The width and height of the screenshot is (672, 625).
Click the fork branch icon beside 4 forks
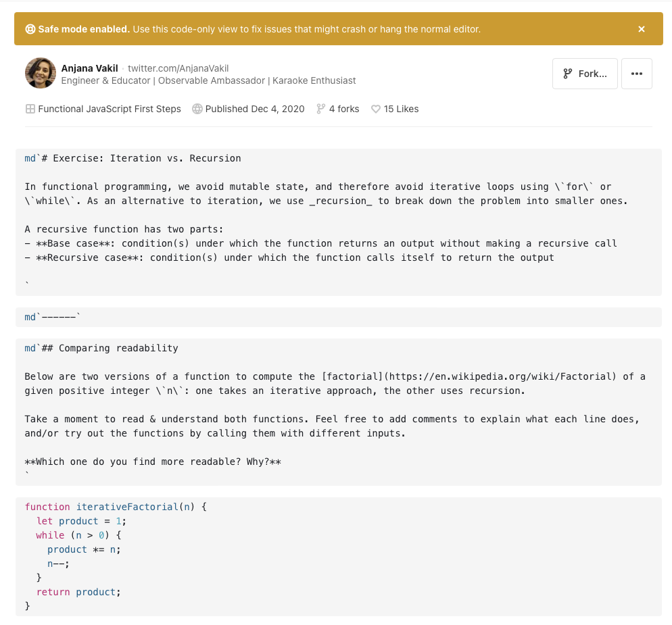click(320, 109)
